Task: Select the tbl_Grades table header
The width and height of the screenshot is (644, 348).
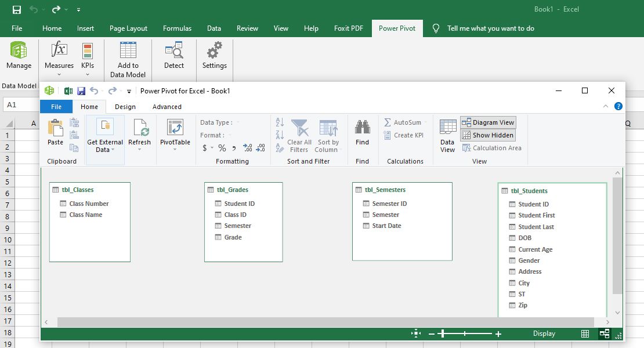Action: pos(232,190)
